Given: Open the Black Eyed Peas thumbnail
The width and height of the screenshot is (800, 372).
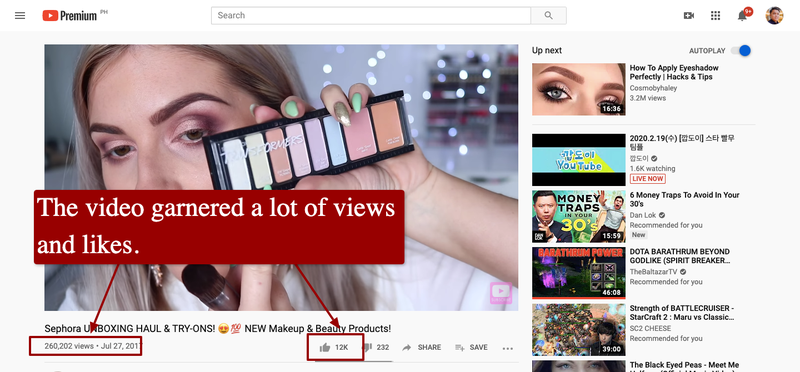Looking at the screenshot, I should (579, 366).
